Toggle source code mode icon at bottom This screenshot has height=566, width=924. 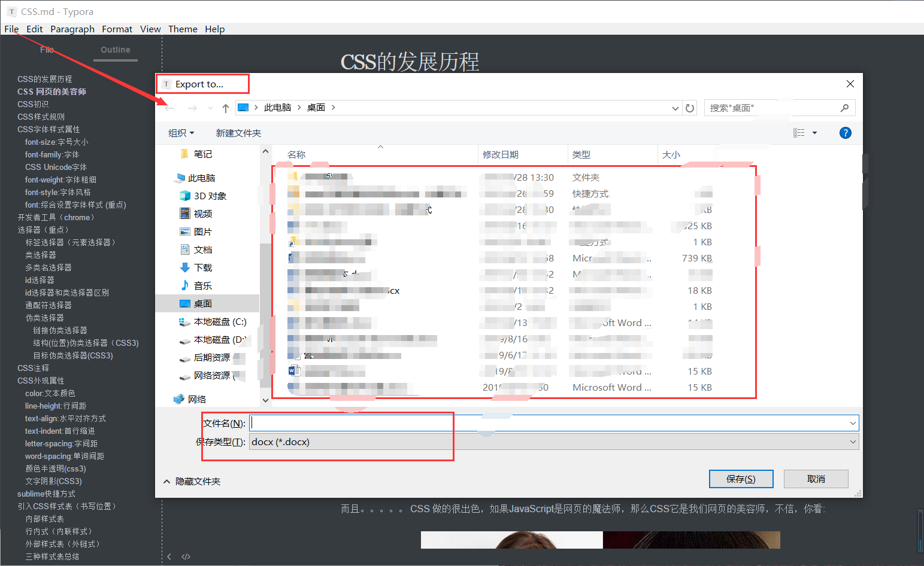tap(186, 556)
